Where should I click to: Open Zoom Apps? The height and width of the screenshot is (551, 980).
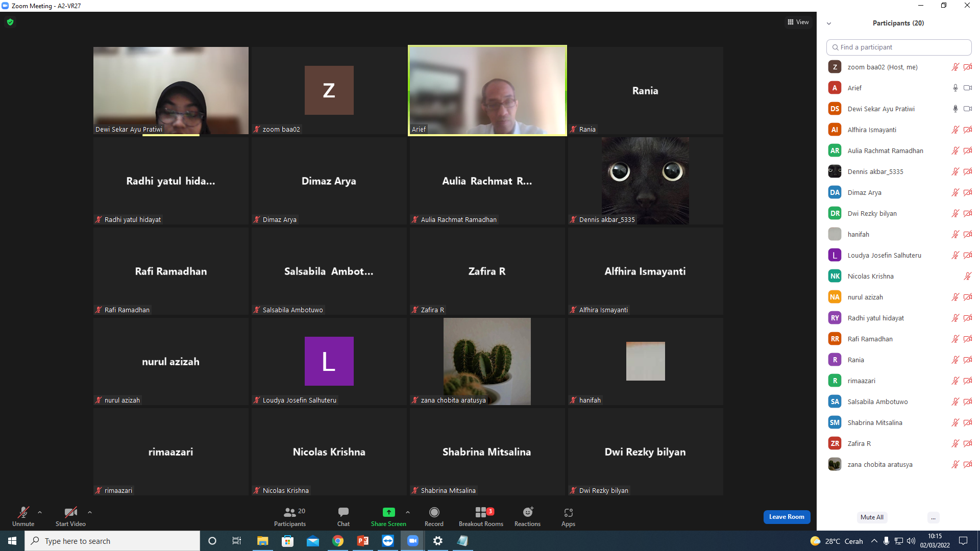coord(568,516)
